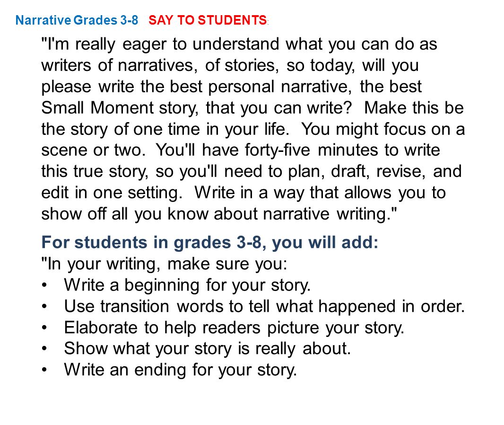The image size is (504, 425).
Task: Click the phrase 'scene or two'
Action: 93,150
